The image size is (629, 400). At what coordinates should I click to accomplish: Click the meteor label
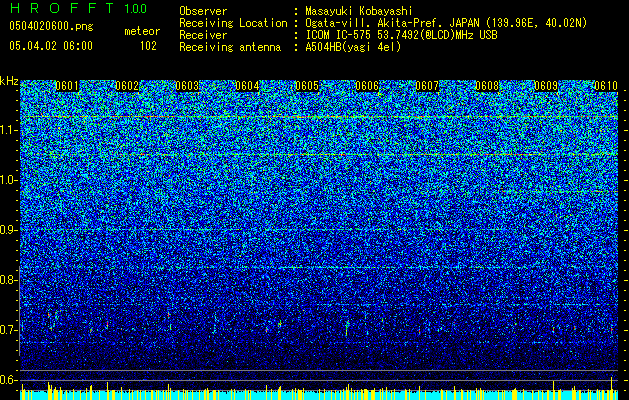pos(142,31)
